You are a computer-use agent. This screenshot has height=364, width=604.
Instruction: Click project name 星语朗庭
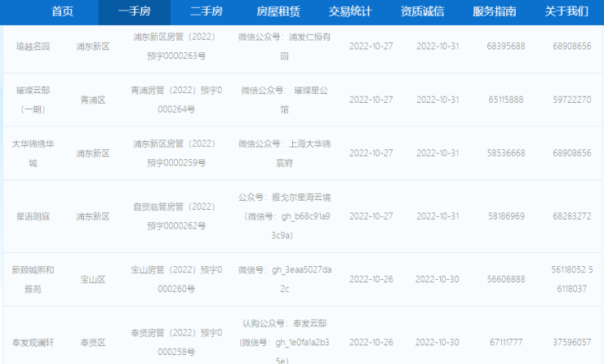(33, 216)
